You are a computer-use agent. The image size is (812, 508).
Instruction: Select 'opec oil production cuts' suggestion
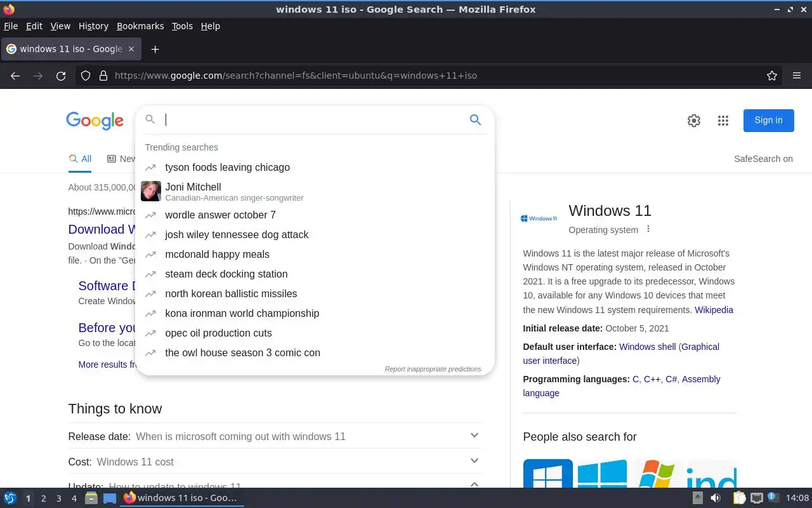(315, 333)
